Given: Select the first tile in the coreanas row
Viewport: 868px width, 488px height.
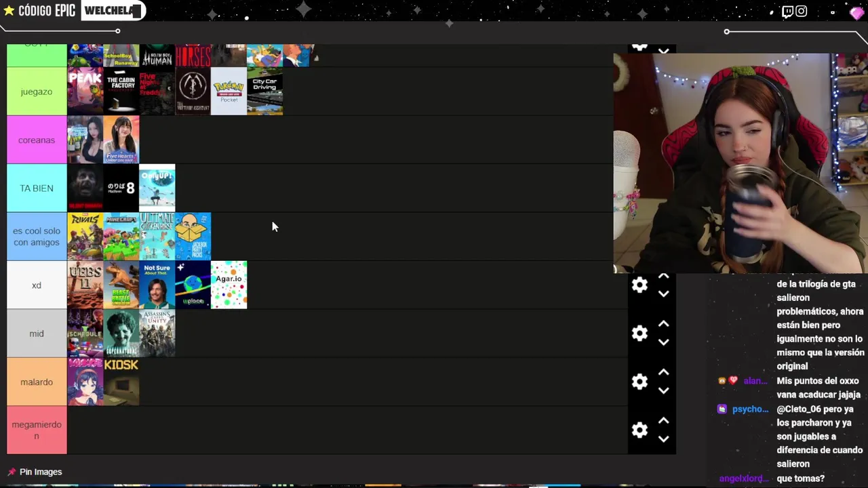Looking at the screenshot, I should (x=85, y=140).
